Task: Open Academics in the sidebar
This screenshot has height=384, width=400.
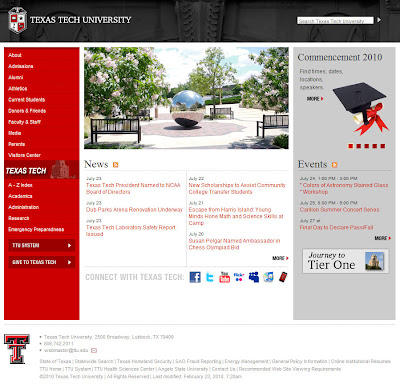Action: pyautogui.click(x=20, y=196)
